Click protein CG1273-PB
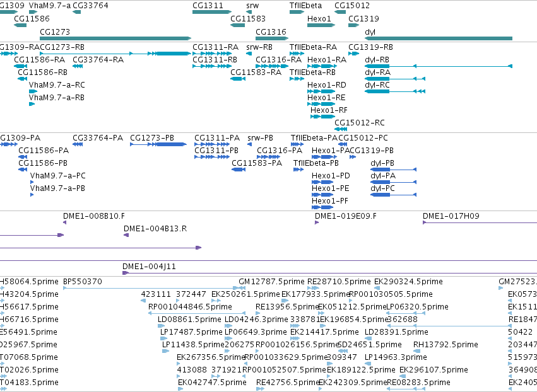Image resolution: width=537 pixels, height=392 pixels. coord(152,138)
